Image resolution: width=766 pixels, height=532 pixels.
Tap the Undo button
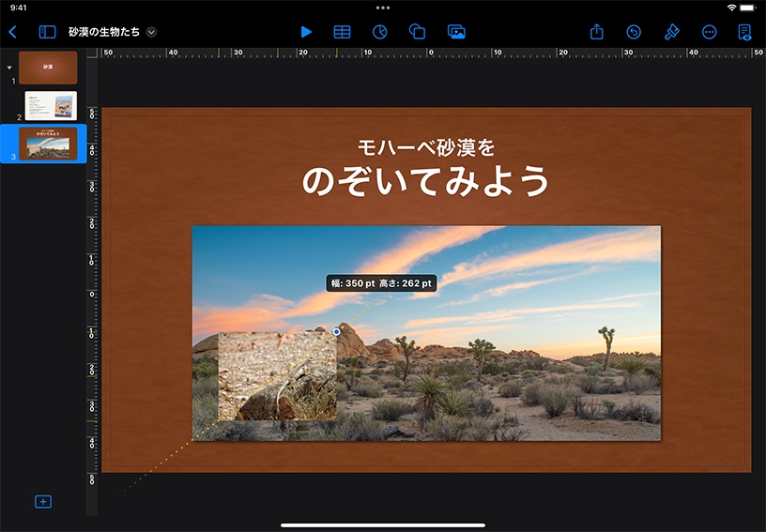pos(634,32)
